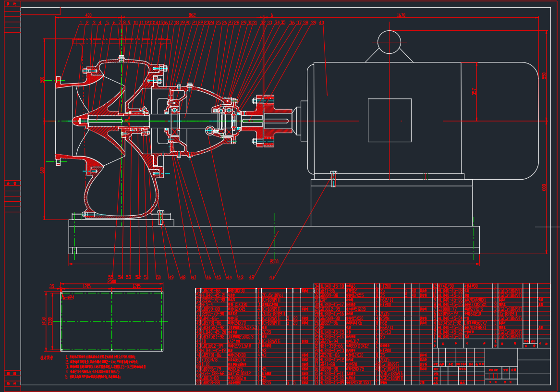Click the 1450 dimension in foundation plan
Image resolution: width=560 pixels, height=392 pixels.
tap(45, 321)
